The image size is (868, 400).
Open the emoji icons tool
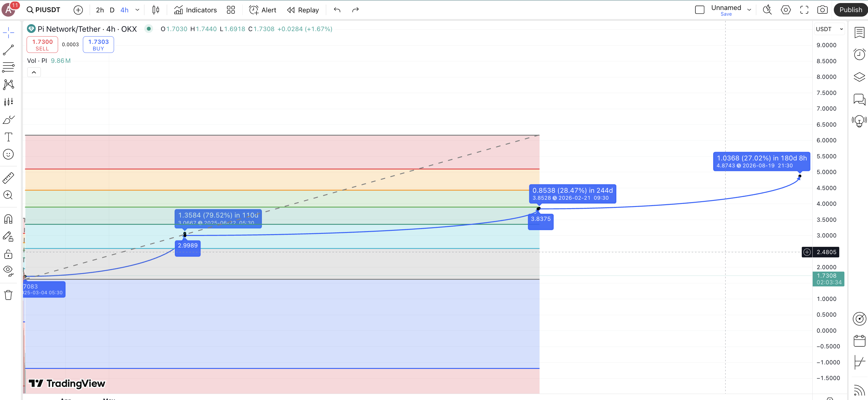(x=8, y=155)
